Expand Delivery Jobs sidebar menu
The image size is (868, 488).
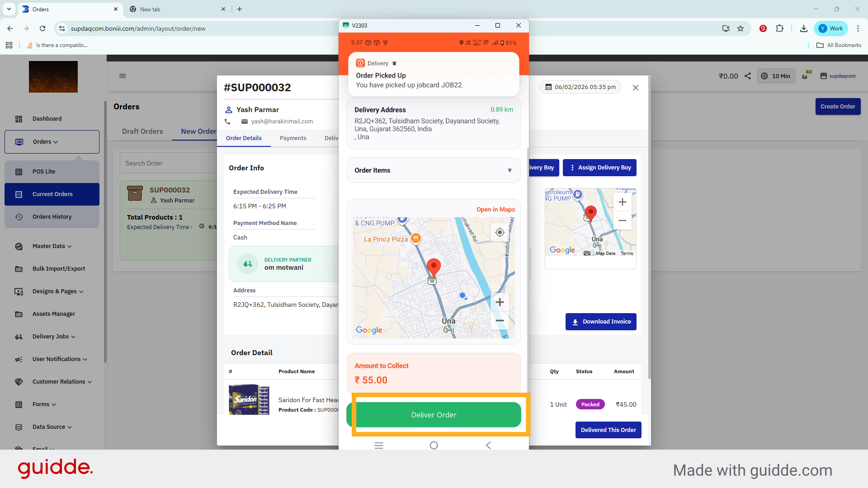(x=54, y=337)
